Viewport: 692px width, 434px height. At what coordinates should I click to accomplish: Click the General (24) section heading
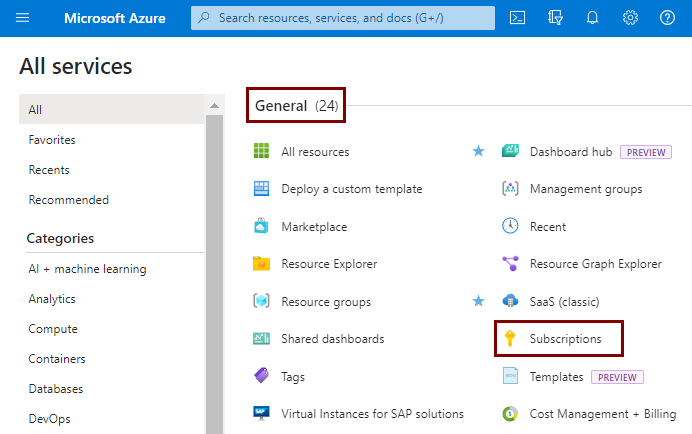[x=296, y=106]
